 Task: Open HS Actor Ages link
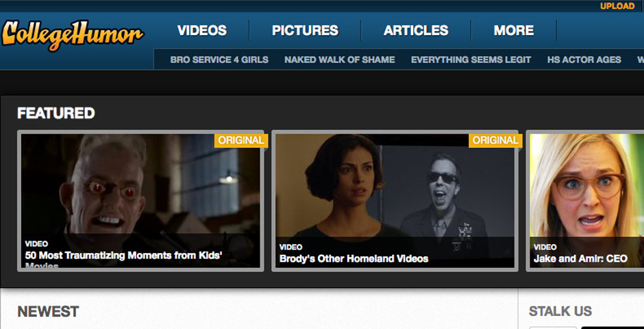584,60
